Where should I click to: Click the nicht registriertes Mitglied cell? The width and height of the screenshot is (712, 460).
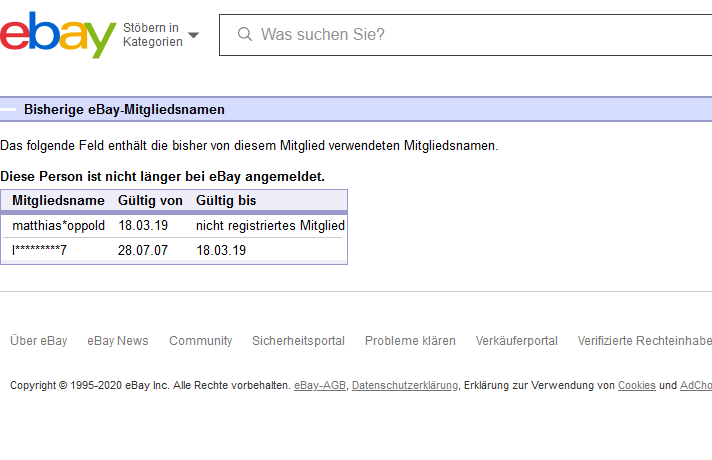[270, 225]
